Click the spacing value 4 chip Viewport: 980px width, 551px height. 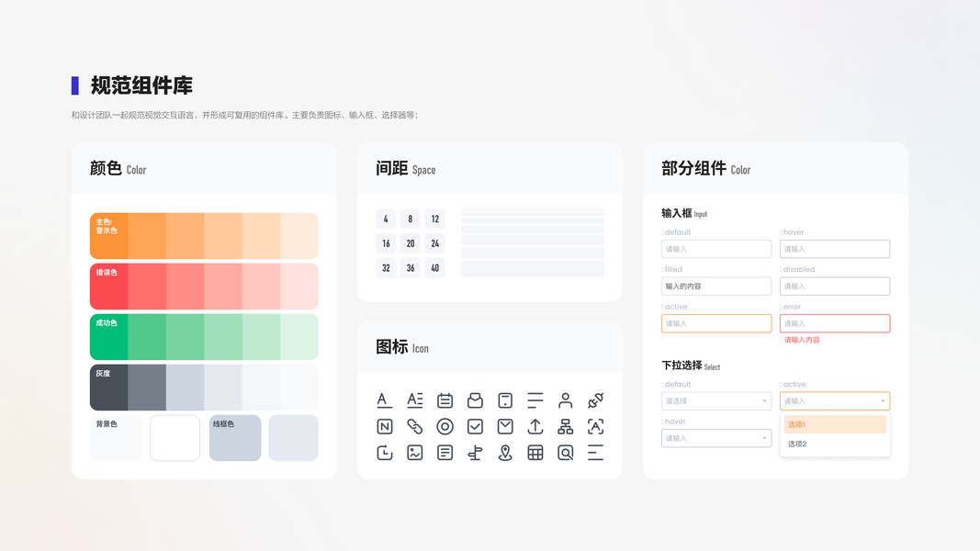pyautogui.click(x=386, y=219)
